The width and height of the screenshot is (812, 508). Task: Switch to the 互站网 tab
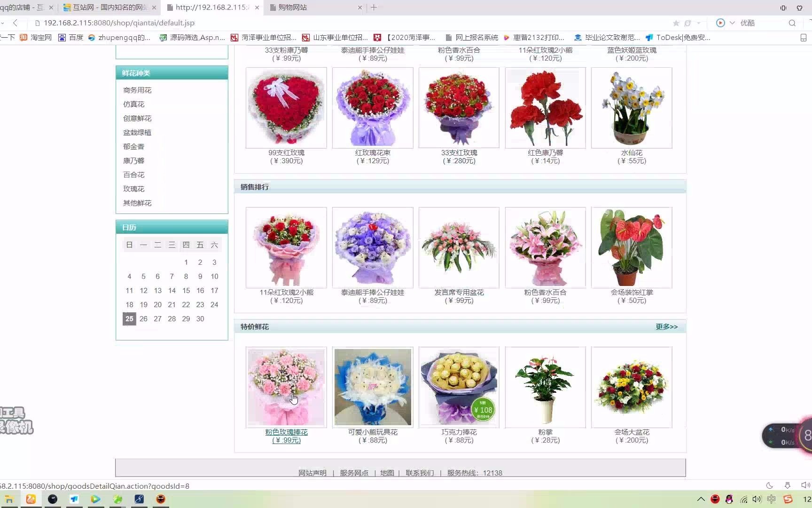click(x=109, y=8)
